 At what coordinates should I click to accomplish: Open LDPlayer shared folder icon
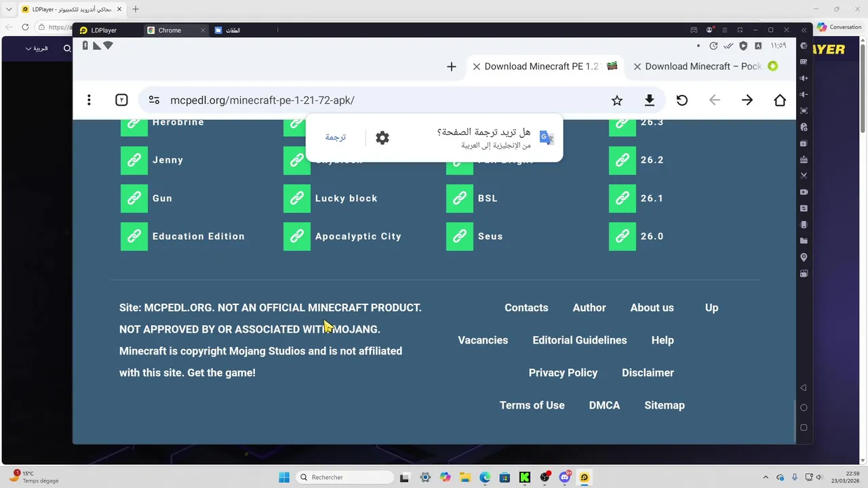[804, 241]
